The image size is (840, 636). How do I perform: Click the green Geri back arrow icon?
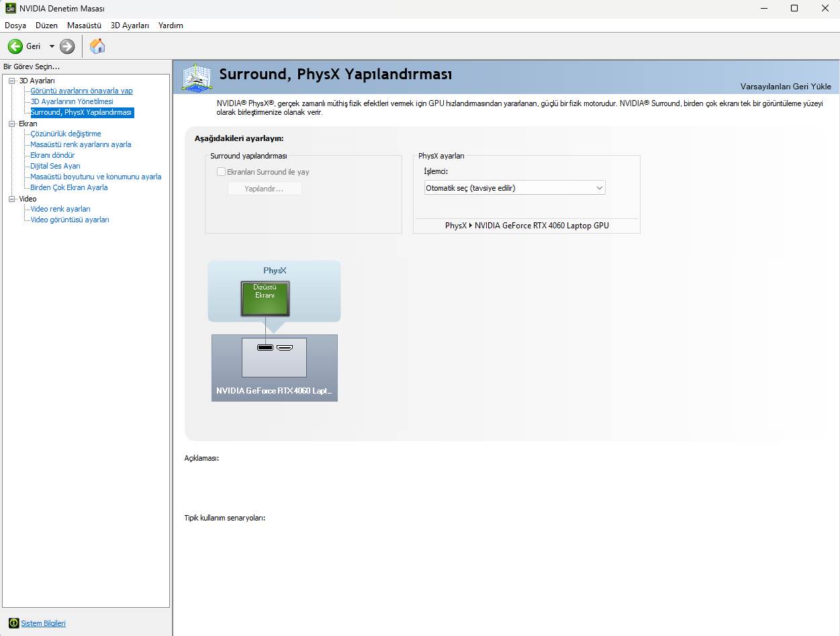(x=15, y=46)
